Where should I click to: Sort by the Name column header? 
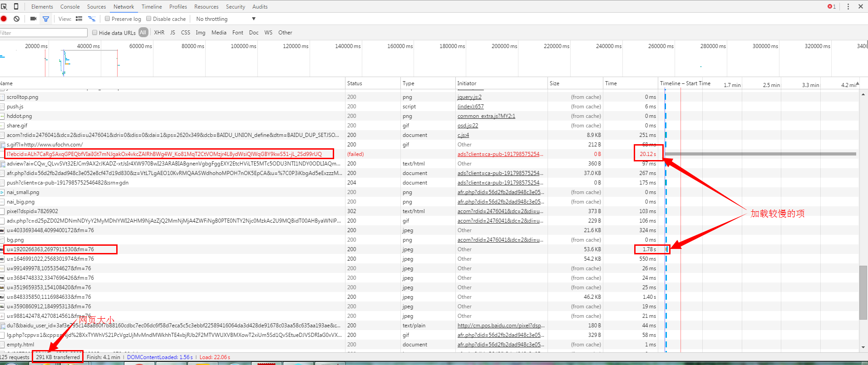pyautogui.click(x=173, y=83)
